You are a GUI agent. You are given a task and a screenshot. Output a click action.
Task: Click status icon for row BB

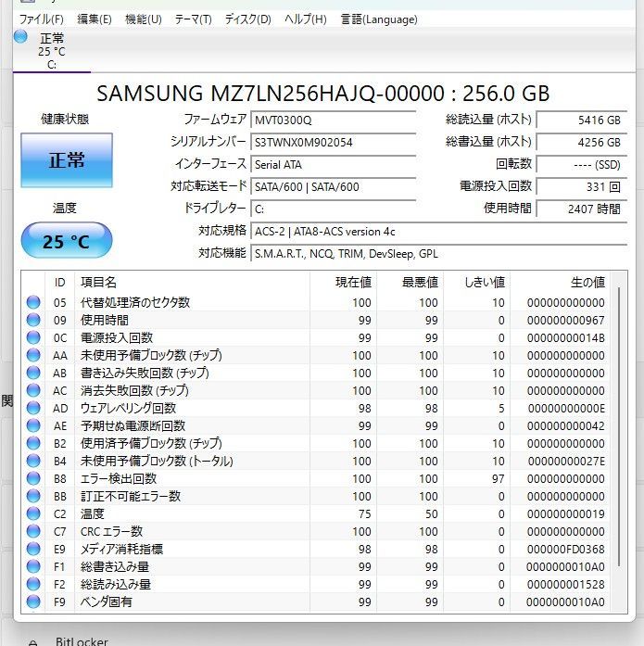33,496
